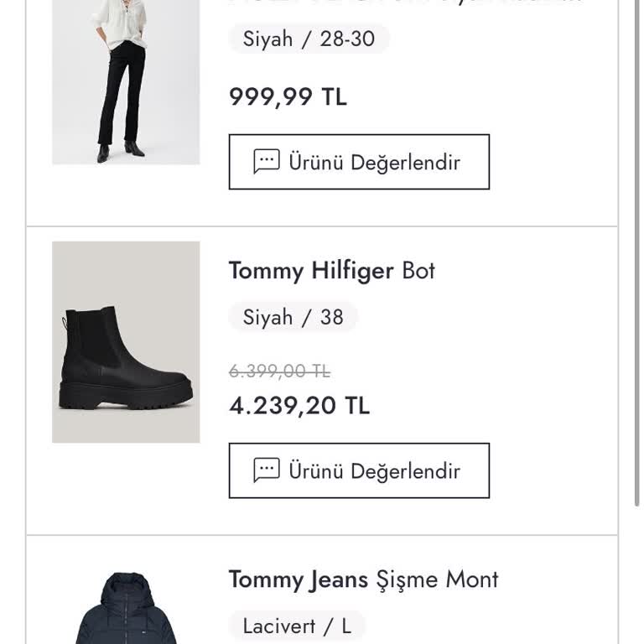
Task: Click speech bubble icon on boot review button
Action: (x=267, y=470)
